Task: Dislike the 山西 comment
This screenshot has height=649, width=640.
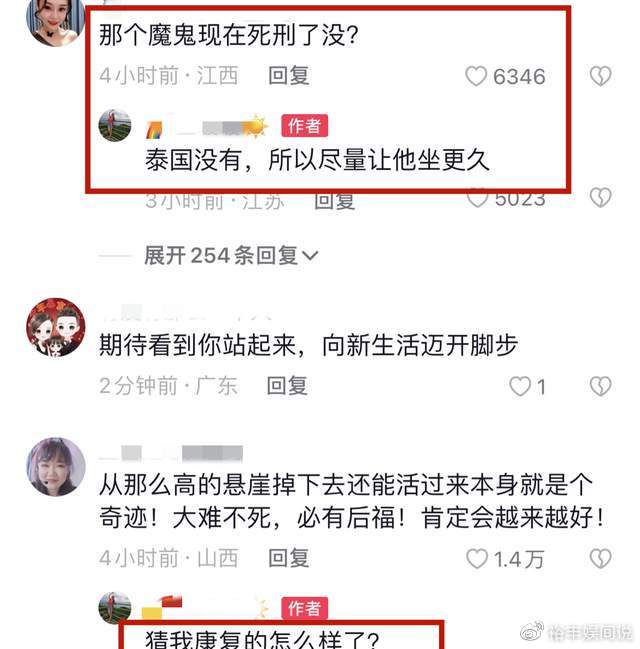Action: (600, 558)
